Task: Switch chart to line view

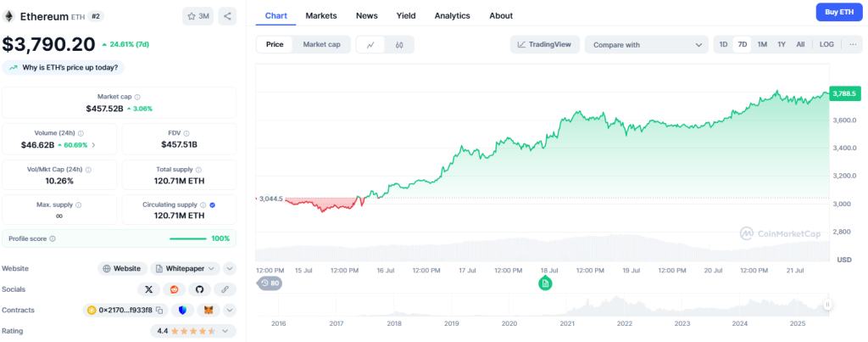Action: point(371,45)
